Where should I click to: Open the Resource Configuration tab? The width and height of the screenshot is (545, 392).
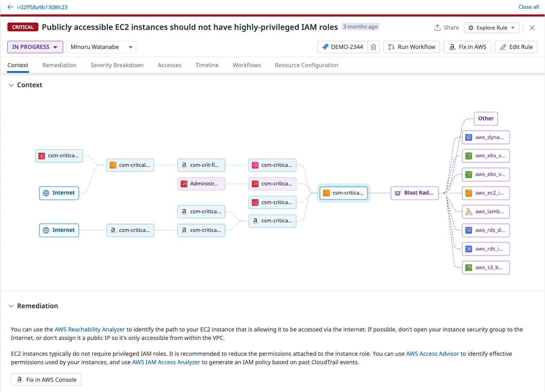[306, 65]
